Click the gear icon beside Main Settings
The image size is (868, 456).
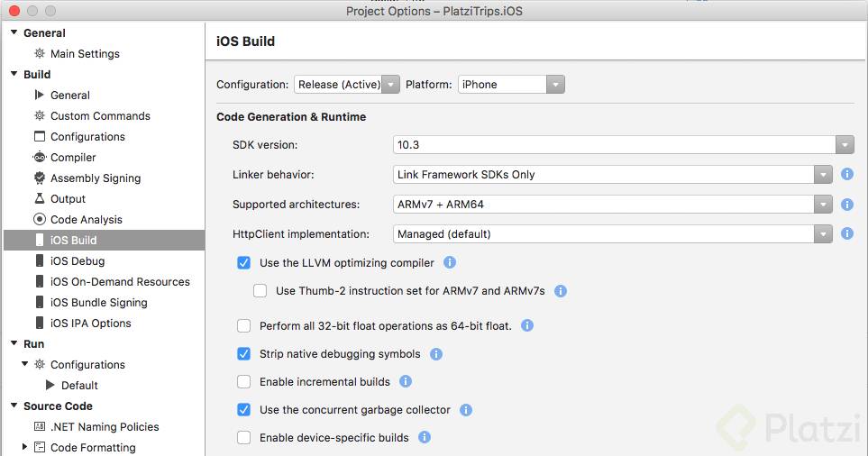[x=40, y=54]
